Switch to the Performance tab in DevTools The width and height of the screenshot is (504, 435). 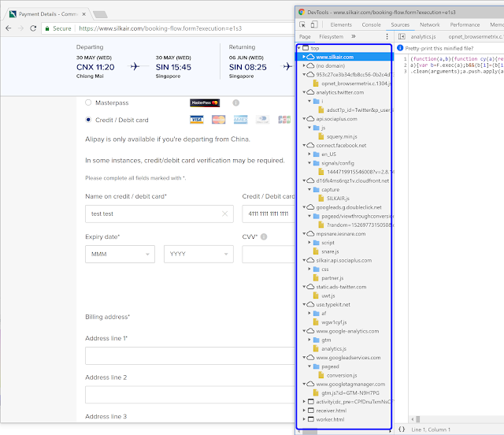(465, 24)
